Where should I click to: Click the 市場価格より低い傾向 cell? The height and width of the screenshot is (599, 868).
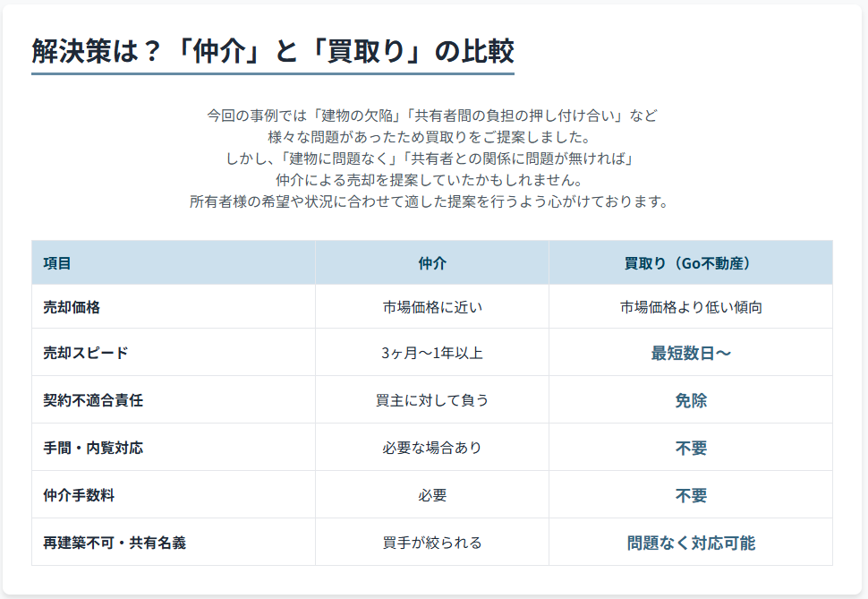point(691,307)
